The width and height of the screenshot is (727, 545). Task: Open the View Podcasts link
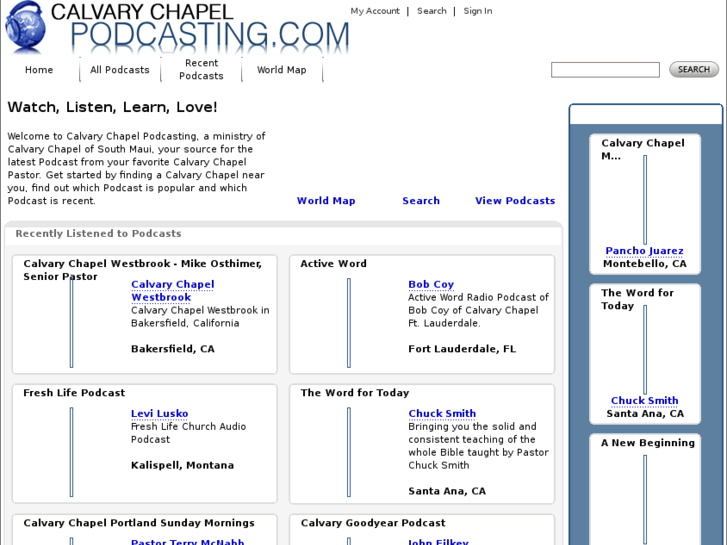515,201
